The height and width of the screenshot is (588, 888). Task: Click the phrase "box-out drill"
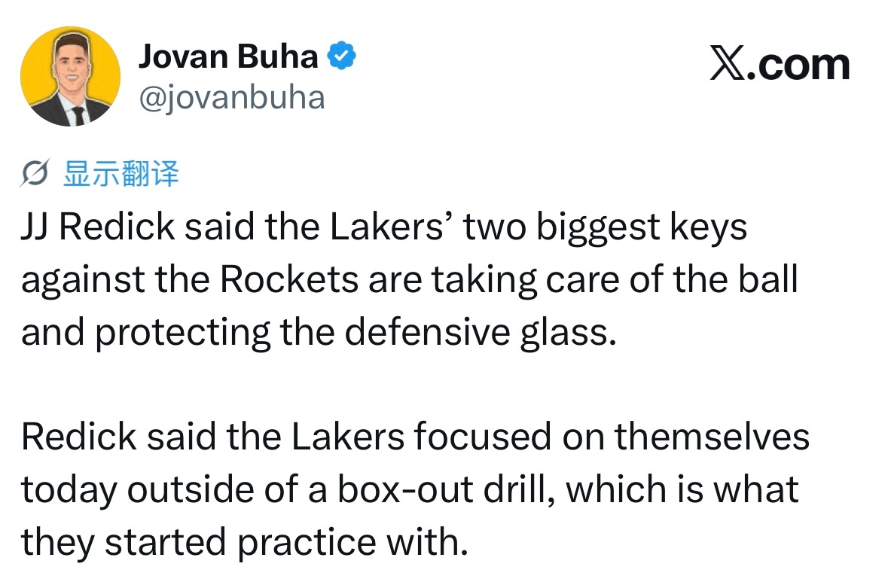[x=446, y=489]
